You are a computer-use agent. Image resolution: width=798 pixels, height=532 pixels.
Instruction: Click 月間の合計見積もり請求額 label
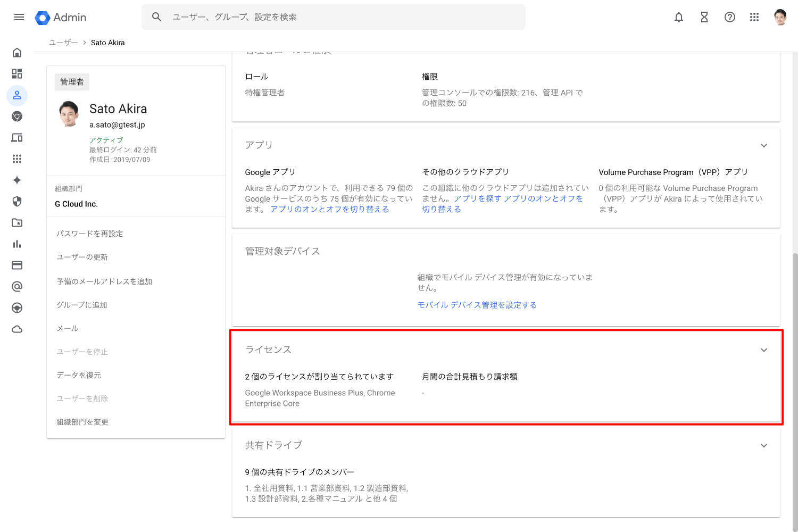point(470,376)
